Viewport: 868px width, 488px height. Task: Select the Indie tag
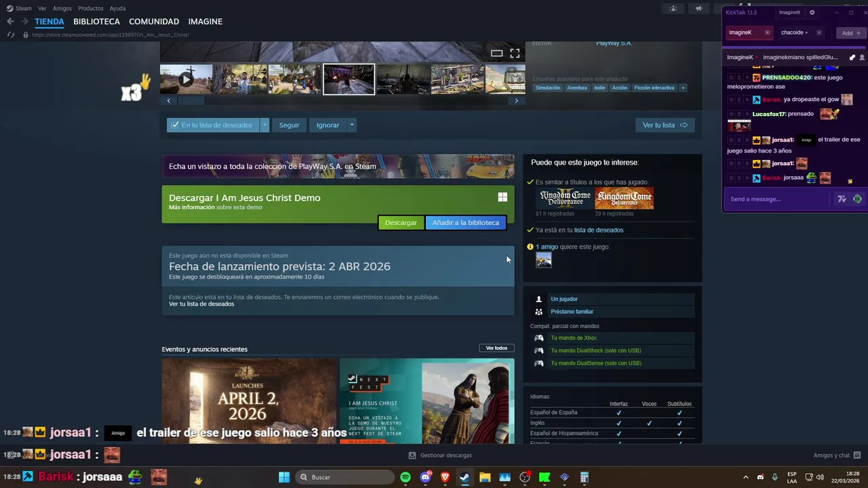(599, 87)
